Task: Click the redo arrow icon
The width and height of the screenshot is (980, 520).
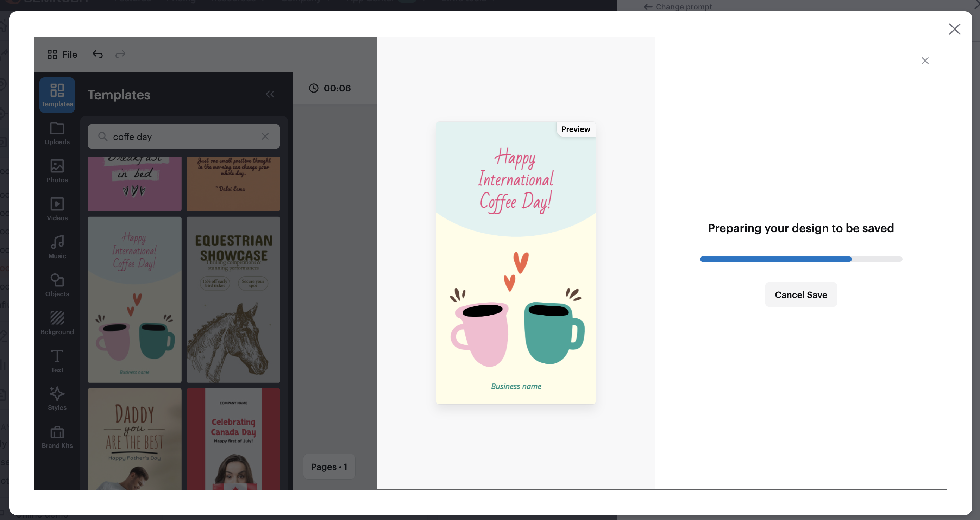Action: point(120,54)
